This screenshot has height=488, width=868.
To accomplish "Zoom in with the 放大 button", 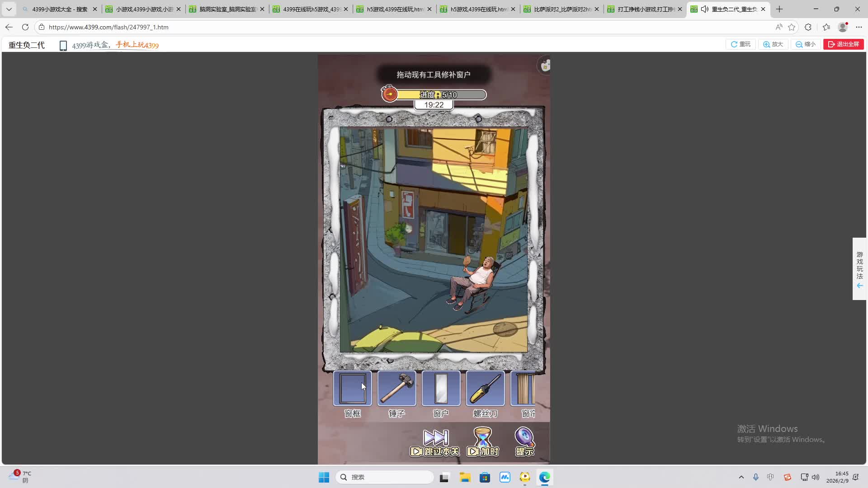I will click(773, 44).
